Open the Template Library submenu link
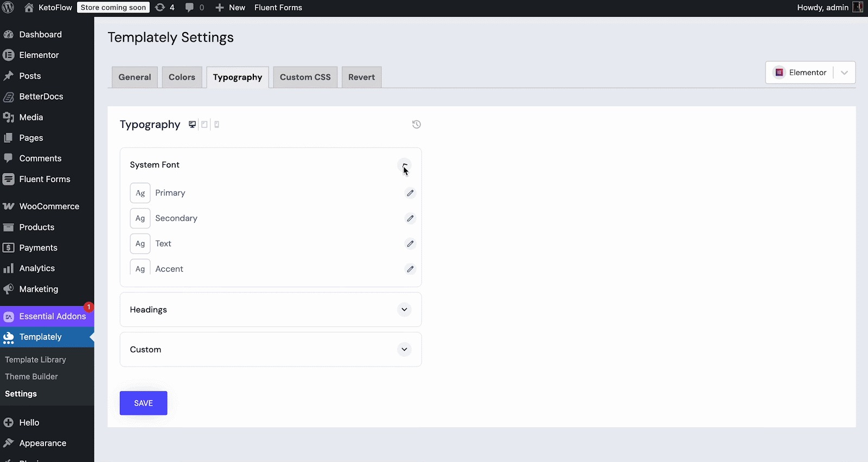 coord(36,360)
